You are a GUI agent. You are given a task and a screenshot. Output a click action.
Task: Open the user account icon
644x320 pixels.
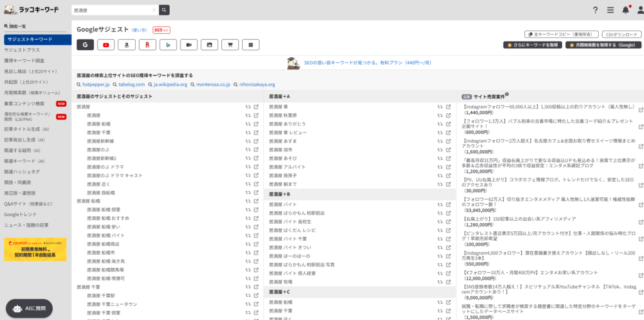point(640,10)
